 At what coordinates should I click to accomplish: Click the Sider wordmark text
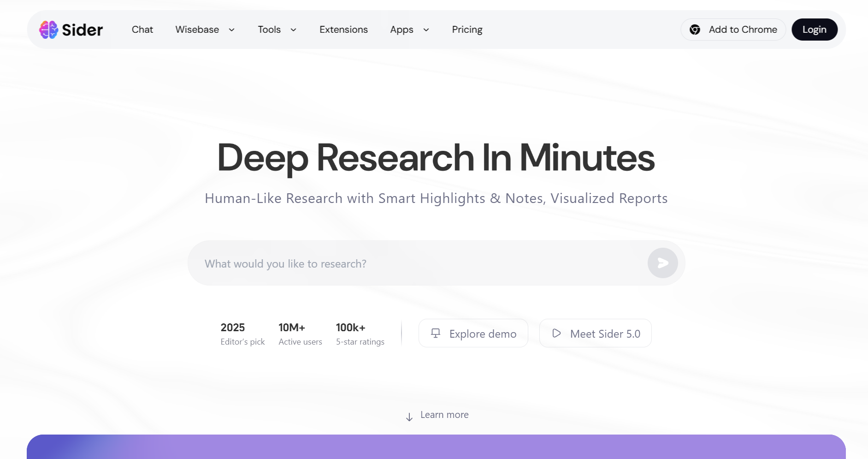pos(83,30)
